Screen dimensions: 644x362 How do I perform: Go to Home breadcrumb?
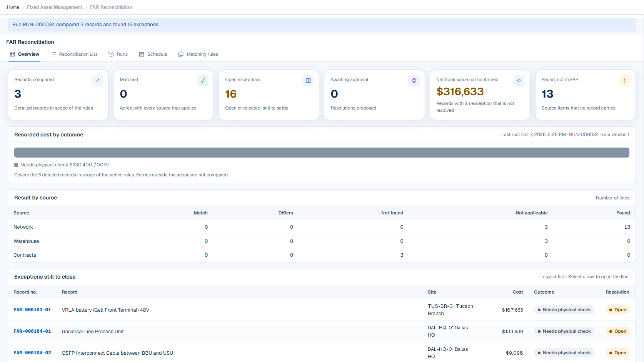click(13, 7)
